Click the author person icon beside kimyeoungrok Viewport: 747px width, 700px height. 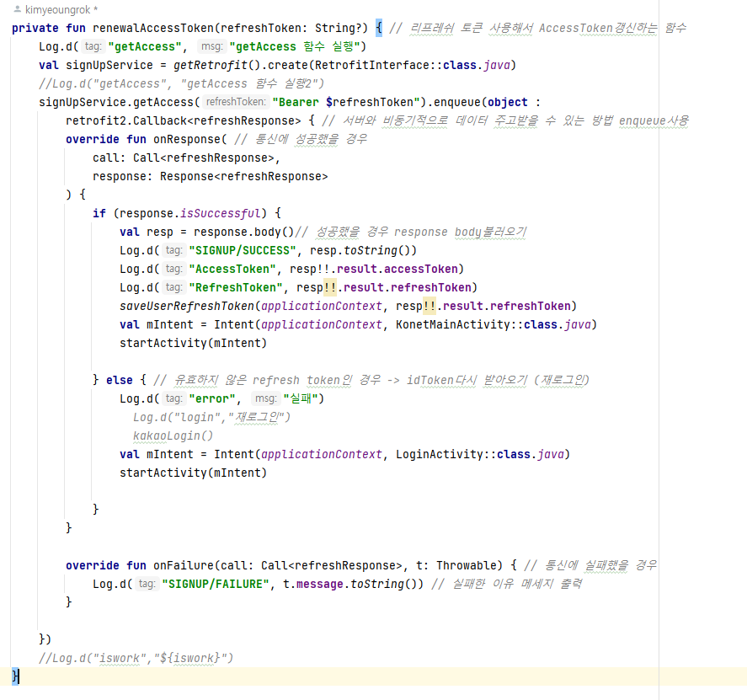(x=18, y=9)
